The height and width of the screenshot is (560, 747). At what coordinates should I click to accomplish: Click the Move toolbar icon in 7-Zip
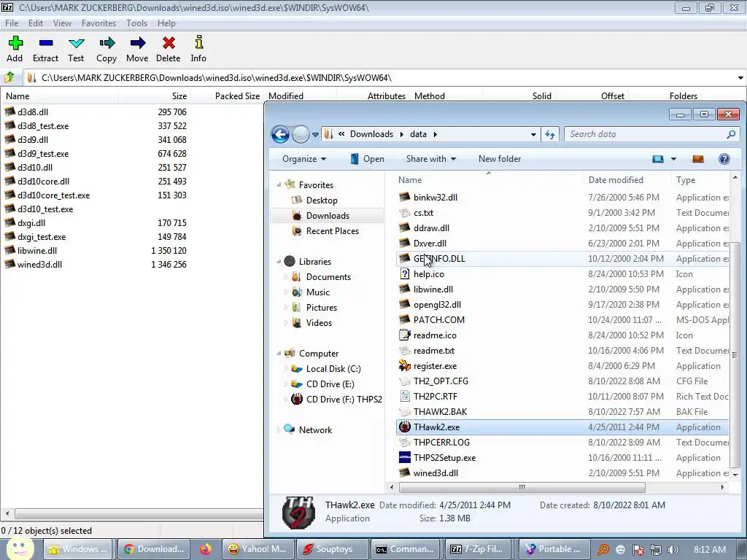(x=138, y=43)
